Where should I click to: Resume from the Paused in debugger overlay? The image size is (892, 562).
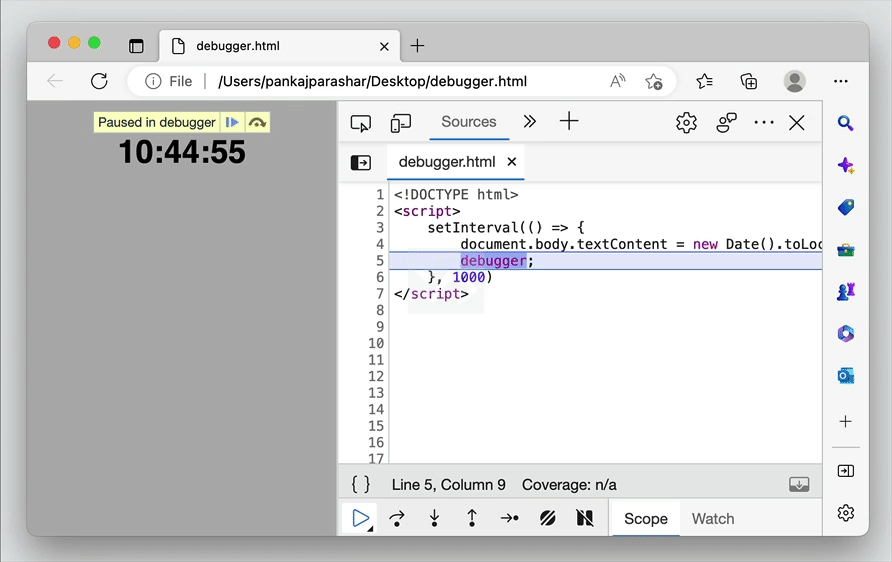232,122
